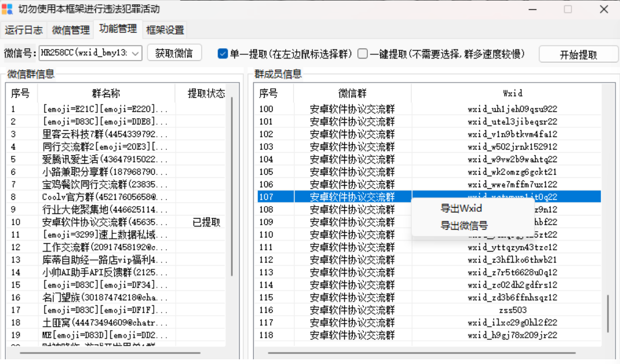Open the 微信号 account dropdown

134,54
